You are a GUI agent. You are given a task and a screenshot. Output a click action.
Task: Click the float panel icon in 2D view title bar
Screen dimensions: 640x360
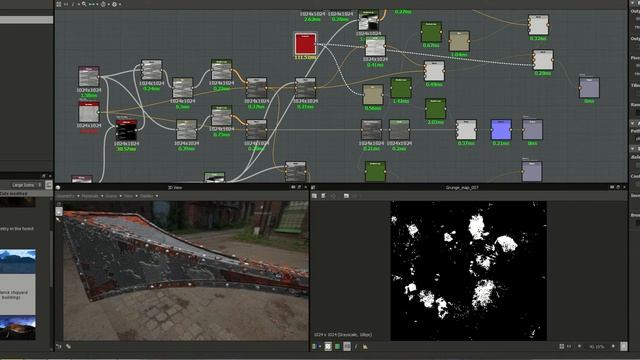coord(618,187)
